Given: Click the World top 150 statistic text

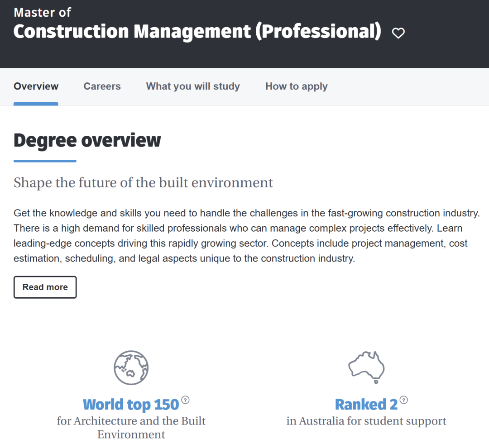Looking at the screenshot, I should [131, 404].
